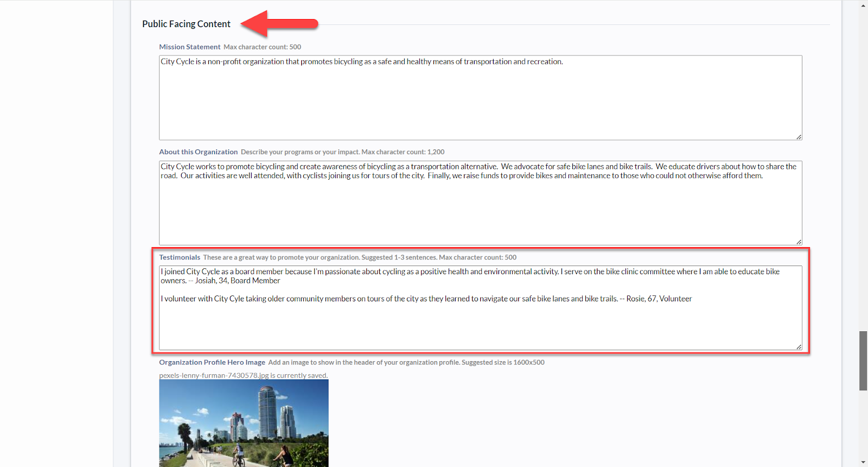Click the 'Describe your programs or your impact' hint
Image resolution: width=868 pixels, height=467 pixels.
[x=301, y=152]
